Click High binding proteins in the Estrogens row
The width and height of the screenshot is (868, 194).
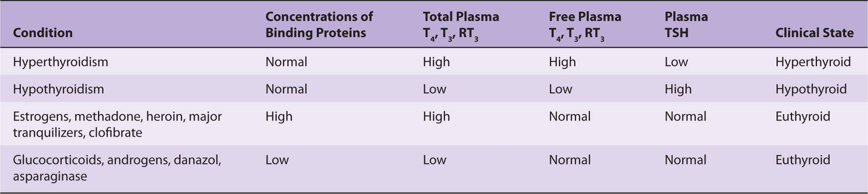click(279, 116)
